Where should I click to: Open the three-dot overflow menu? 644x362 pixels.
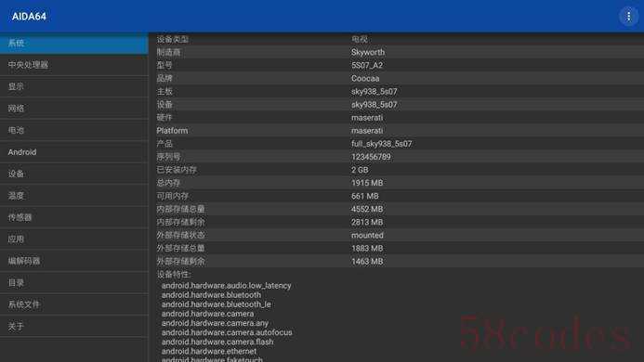pos(628,17)
